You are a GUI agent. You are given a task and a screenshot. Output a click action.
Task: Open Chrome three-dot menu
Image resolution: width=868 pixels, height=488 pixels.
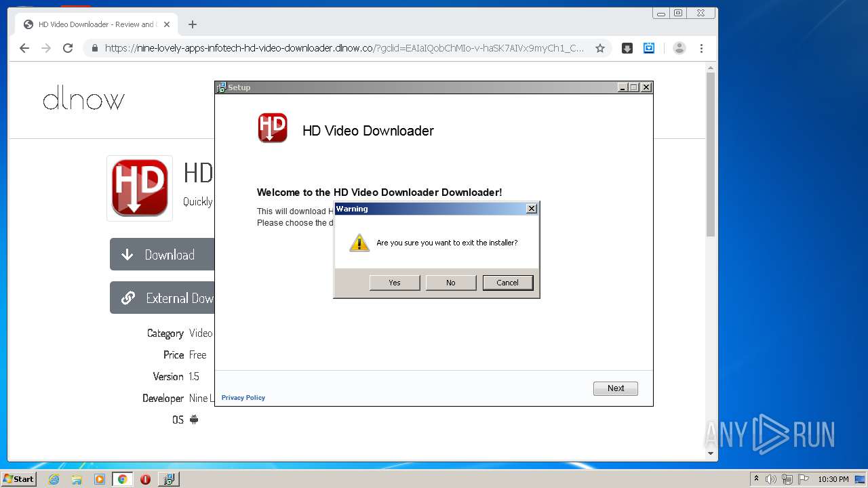click(x=701, y=48)
